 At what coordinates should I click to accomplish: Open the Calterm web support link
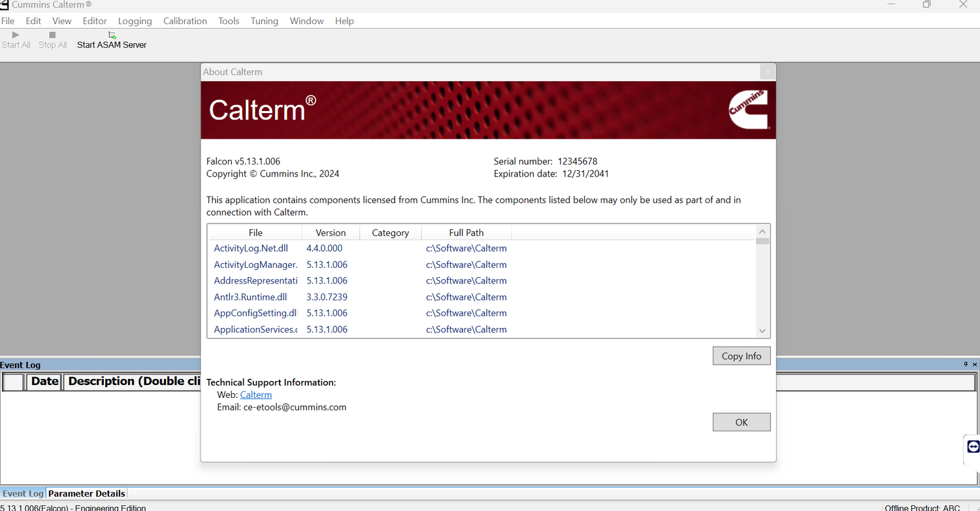coord(256,395)
